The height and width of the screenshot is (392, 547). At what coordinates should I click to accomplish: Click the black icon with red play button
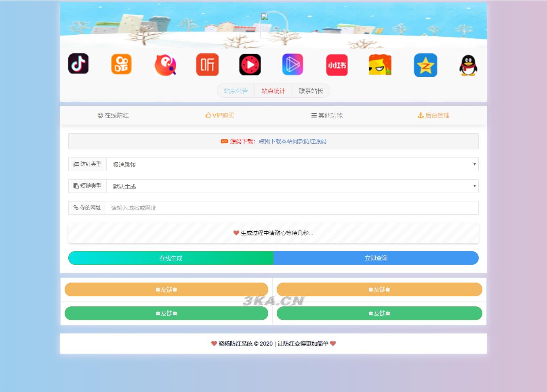[x=250, y=65]
